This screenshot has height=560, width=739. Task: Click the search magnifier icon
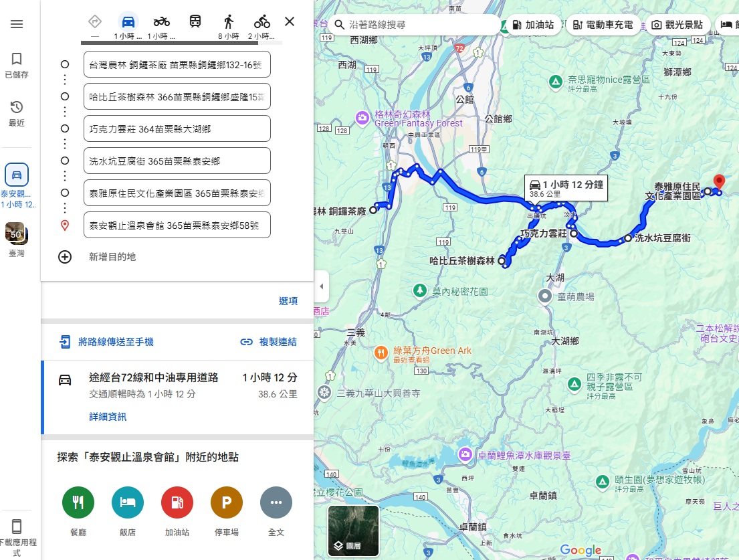[339, 25]
